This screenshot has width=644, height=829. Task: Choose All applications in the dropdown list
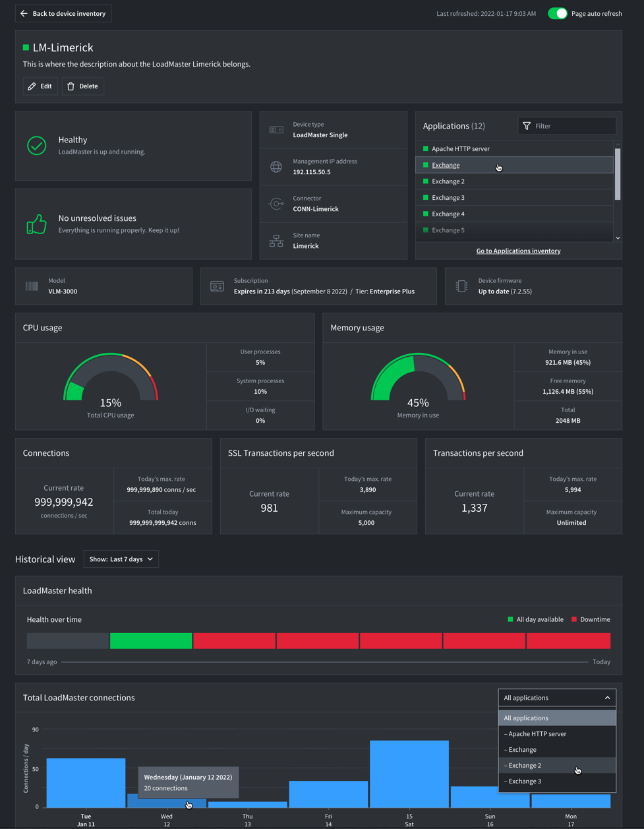click(x=557, y=718)
